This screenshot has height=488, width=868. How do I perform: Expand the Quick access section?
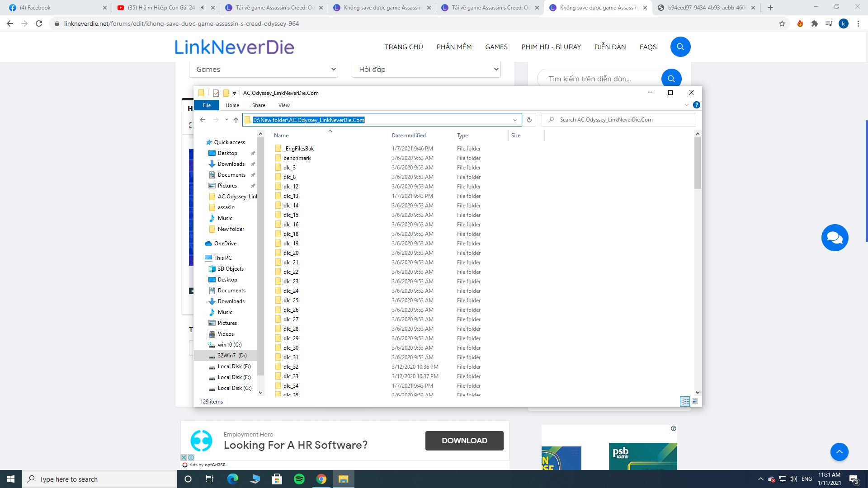tap(200, 141)
